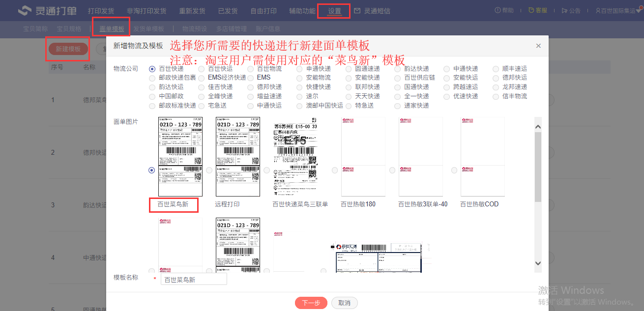Image resolution: width=644 pixels, height=311 pixels.
Task: Open 灵通短信 envelope icon
Action: tap(357, 11)
